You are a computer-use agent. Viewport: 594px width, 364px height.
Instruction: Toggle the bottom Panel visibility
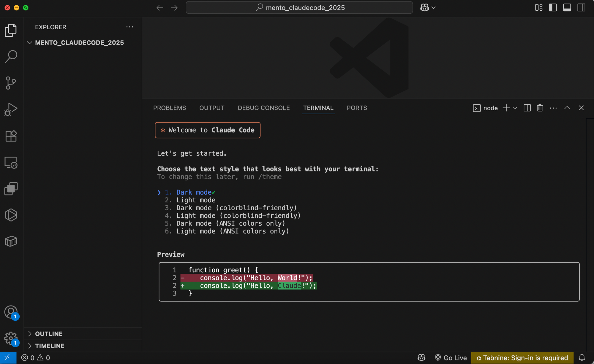[x=567, y=8]
